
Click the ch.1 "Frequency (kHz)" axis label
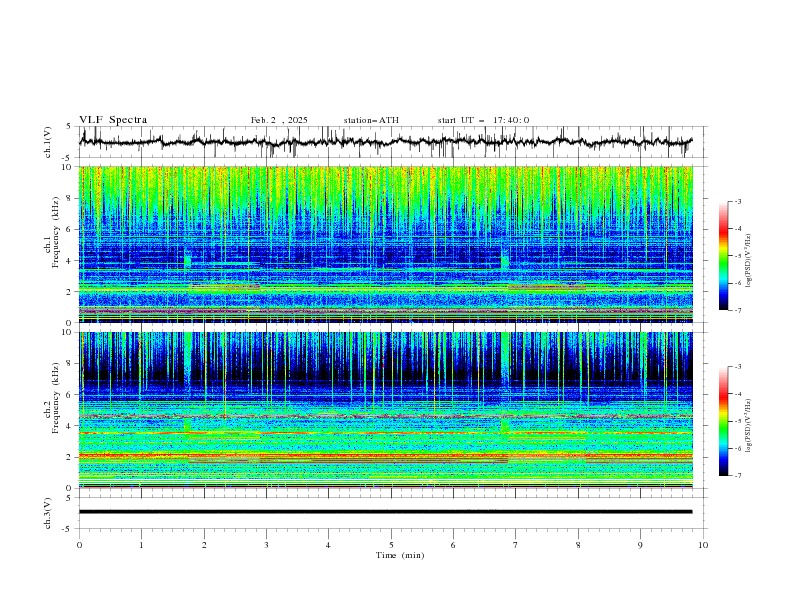(x=57, y=232)
